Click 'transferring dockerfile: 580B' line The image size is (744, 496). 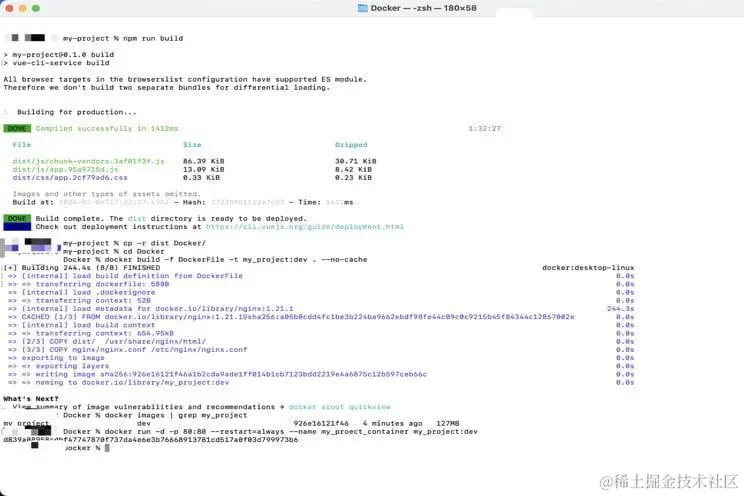[102, 284]
